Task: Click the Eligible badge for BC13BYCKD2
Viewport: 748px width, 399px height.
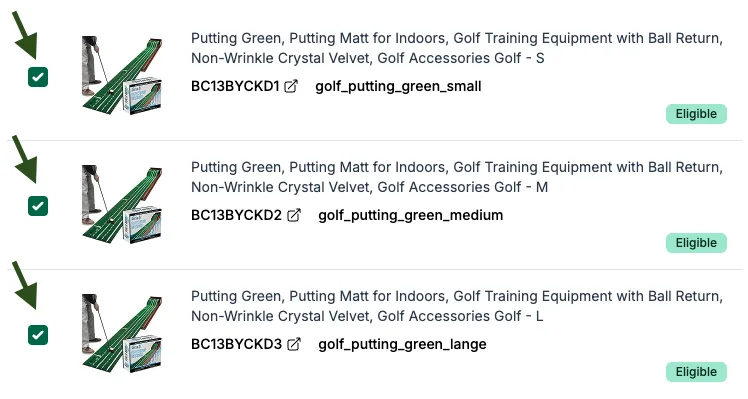Action: [x=696, y=243]
